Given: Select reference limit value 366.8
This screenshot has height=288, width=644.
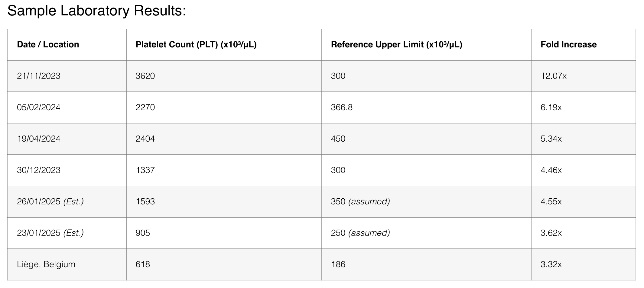Looking at the screenshot, I should (342, 107).
